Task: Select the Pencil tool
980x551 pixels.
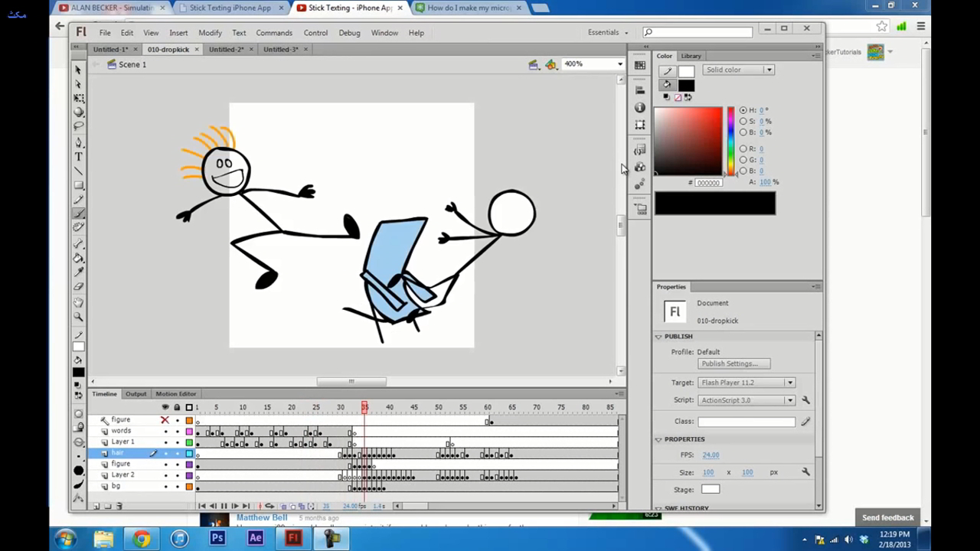Action: 78,199
